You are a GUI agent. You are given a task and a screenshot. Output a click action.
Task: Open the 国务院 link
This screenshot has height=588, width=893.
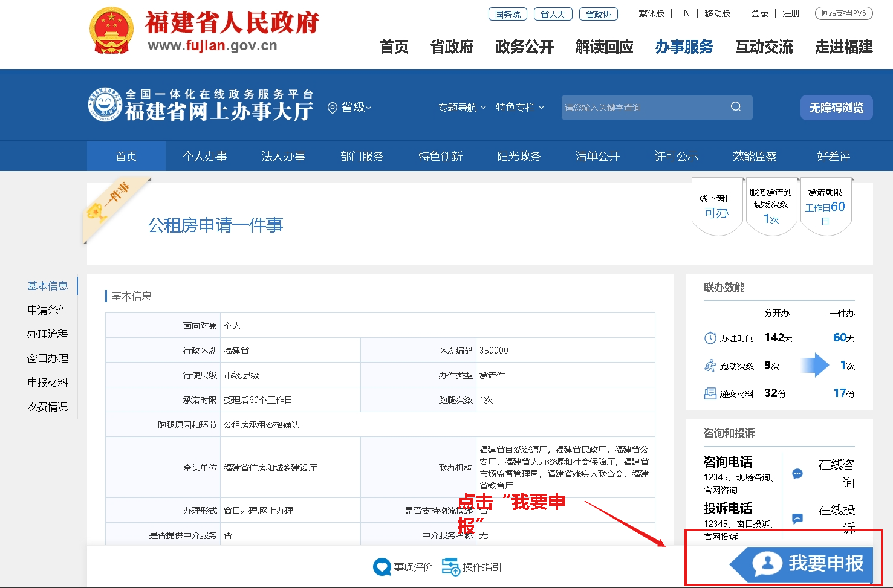[507, 13]
